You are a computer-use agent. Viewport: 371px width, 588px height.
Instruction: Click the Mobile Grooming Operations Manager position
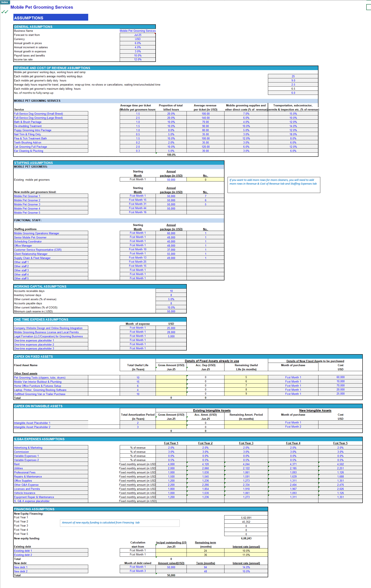pyautogui.click(x=50, y=233)
